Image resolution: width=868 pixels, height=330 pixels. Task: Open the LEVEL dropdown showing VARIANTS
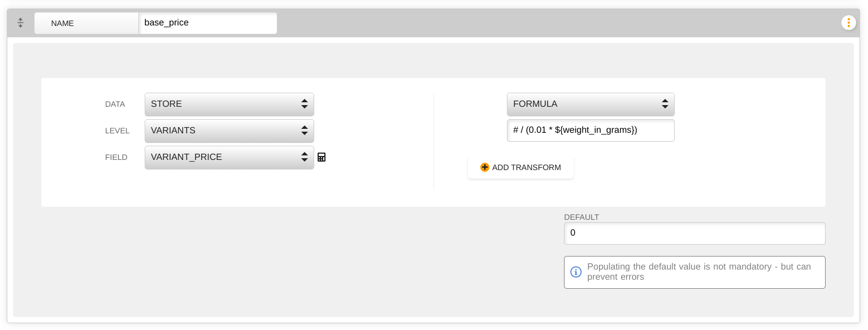[229, 131]
